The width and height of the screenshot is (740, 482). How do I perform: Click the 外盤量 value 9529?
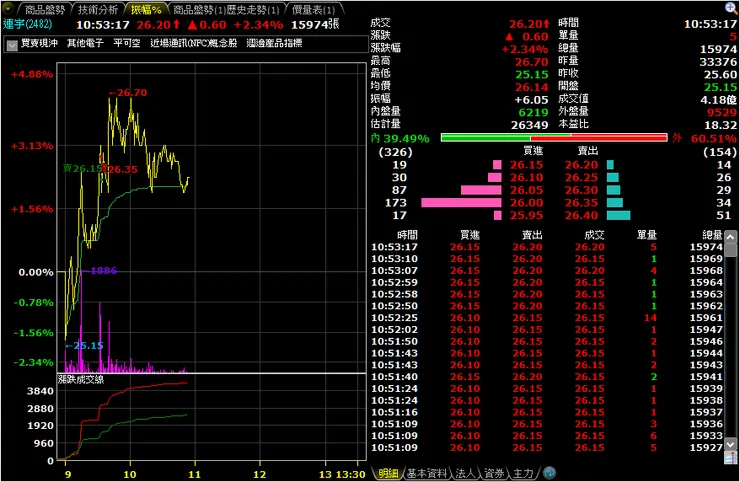[x=722, y=112]
